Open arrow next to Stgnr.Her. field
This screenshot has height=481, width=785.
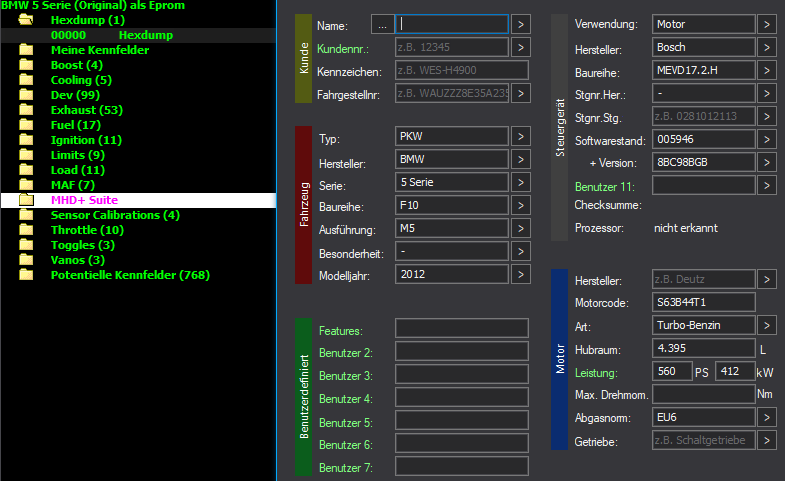(x=766, y=94)
